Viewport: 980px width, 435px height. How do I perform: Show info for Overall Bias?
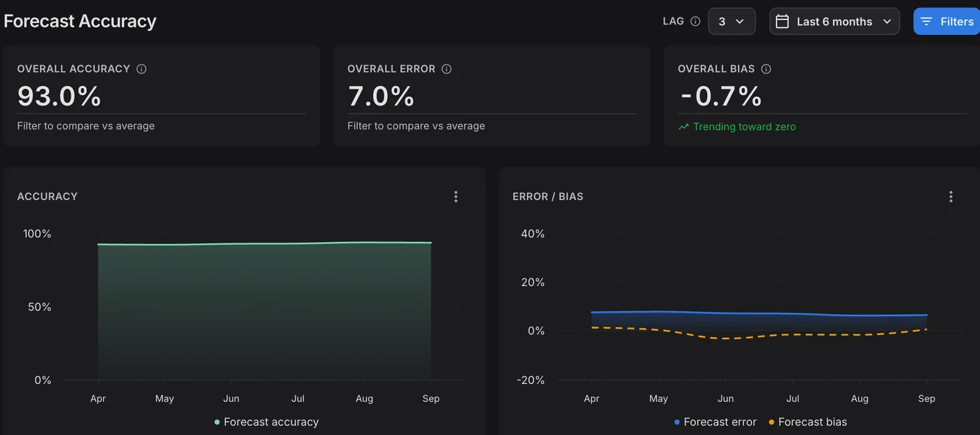[766, 69]
